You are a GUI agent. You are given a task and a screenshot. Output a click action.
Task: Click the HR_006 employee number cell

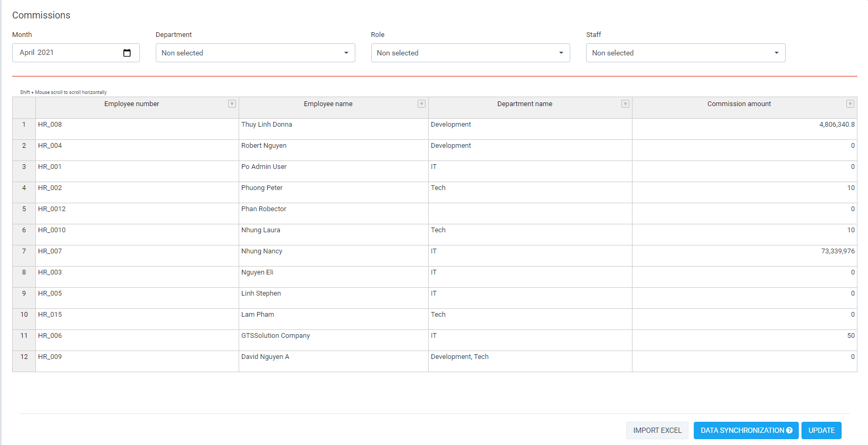point(137,340)
